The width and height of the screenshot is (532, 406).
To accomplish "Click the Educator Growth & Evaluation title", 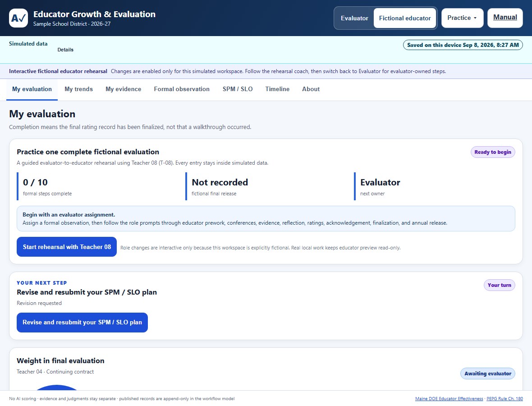I will pos(94,14).
